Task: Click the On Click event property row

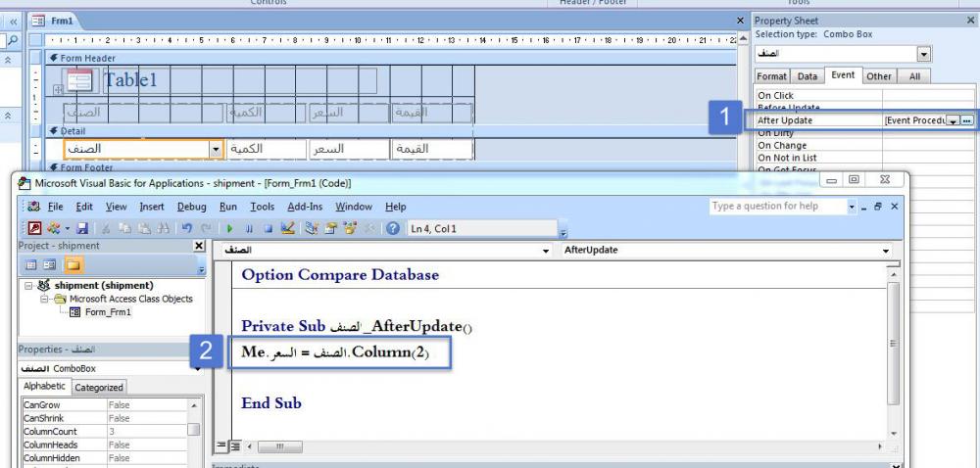Action: [865, 96]
